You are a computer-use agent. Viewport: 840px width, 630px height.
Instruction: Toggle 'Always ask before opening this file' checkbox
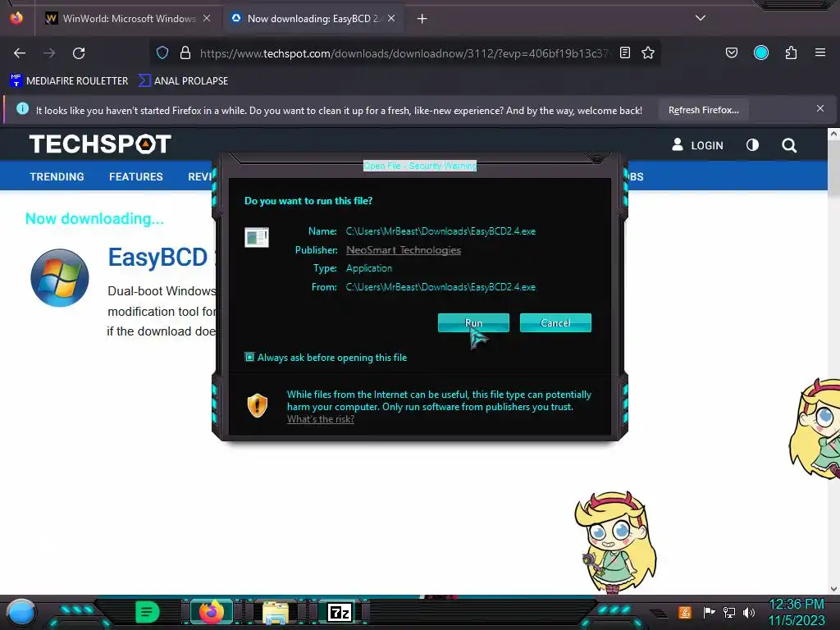click(249, 357)
